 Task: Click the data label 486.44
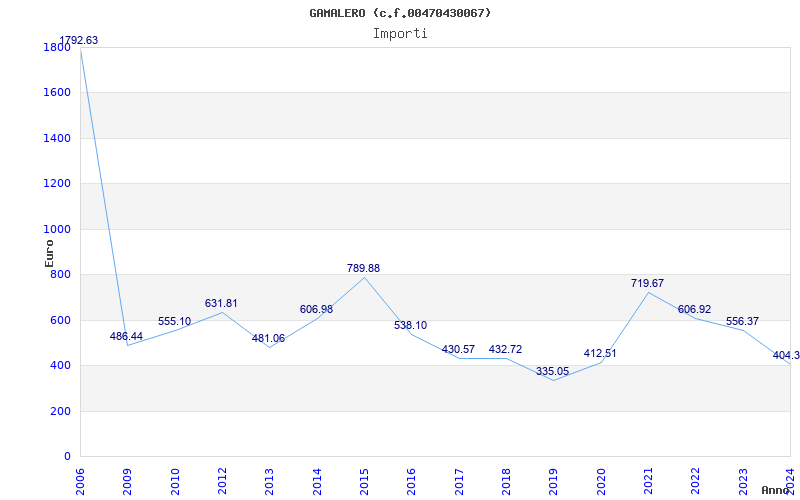(x=127, y=336)
